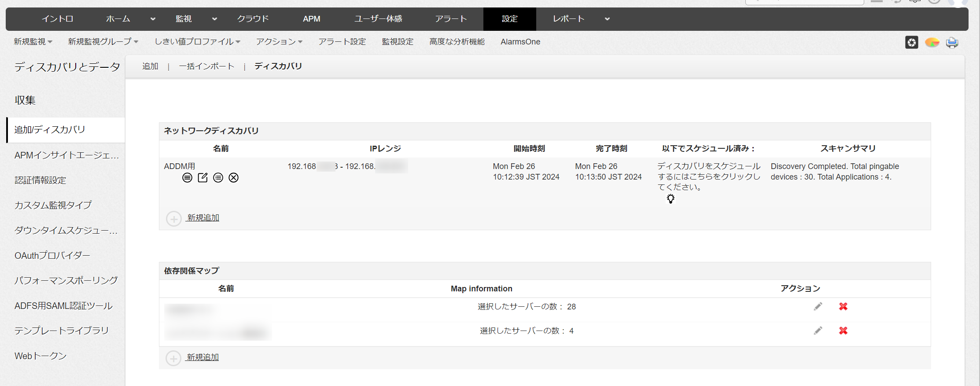Open the しきい値プロファイル dropdown menu
Image resolution: width=980 pixels, height=386 pixels.
tap(197, 42)
